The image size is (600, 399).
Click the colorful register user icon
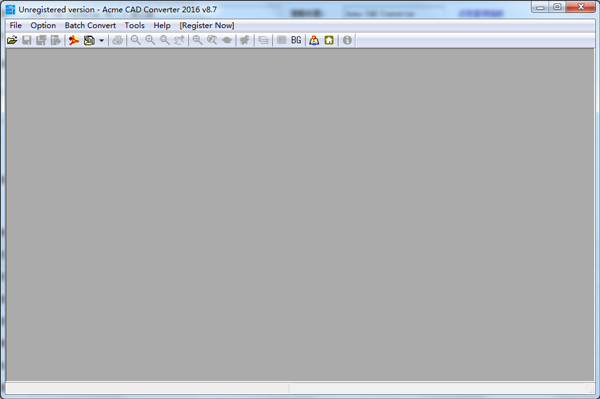[x=314, y=40]
